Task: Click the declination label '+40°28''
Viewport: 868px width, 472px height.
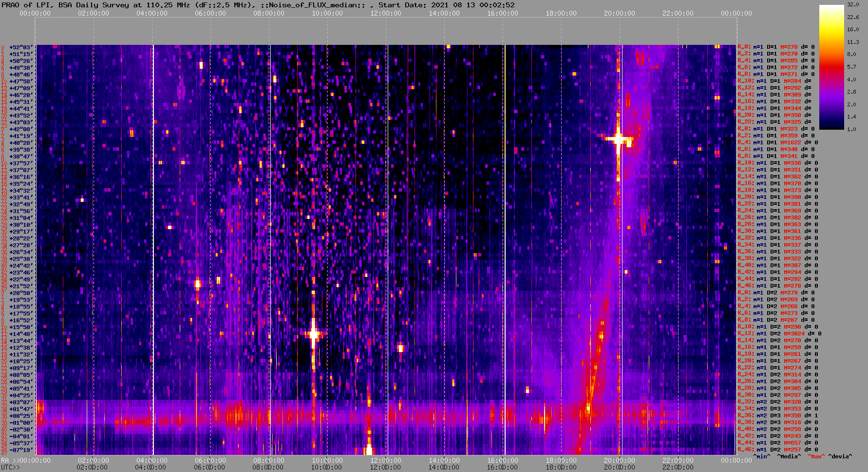Action: point(20,143)
